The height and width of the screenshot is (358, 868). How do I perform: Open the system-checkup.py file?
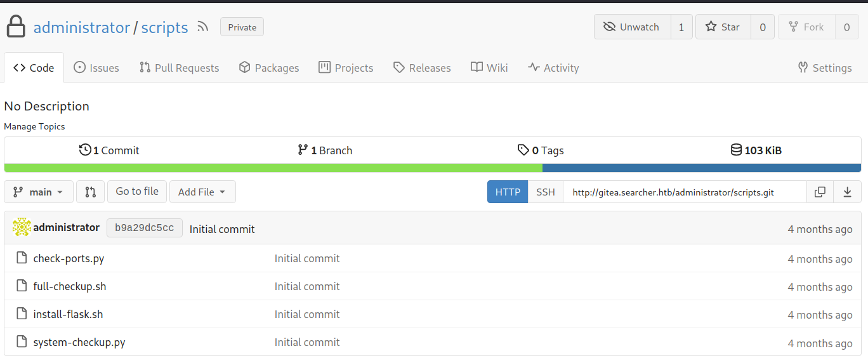pos(79,342)
